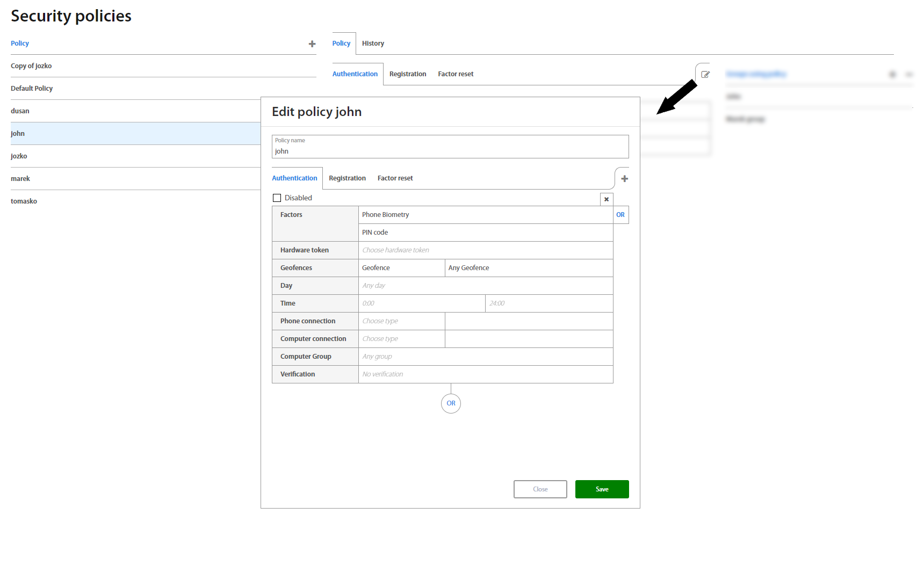The width and height of the screenshot is (924, 580).
Task: Click the OR button beside Phone Biometry
Action: [x=620, y=215]
